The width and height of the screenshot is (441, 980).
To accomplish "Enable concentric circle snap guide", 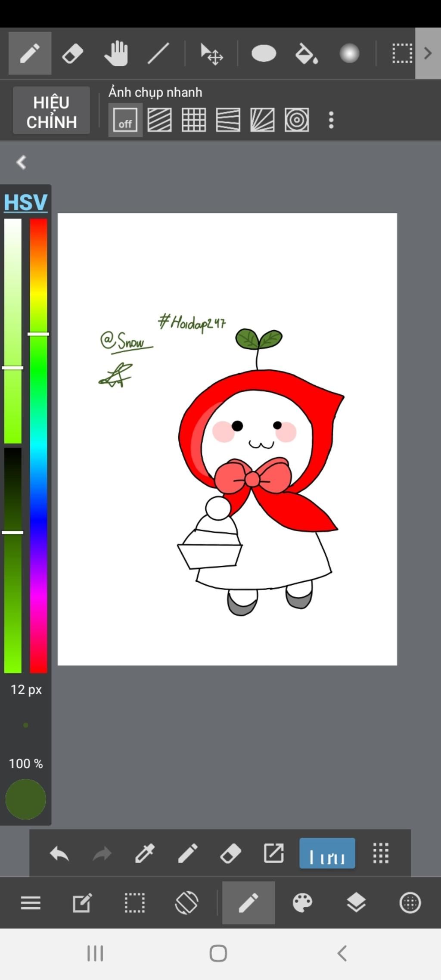I will (297, 120).
